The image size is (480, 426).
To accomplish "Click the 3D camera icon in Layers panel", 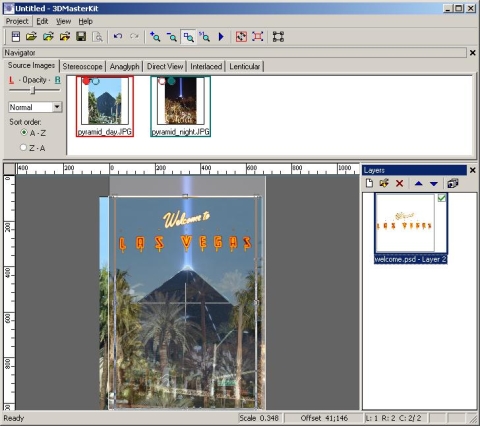I will click(x=453, y=183).
